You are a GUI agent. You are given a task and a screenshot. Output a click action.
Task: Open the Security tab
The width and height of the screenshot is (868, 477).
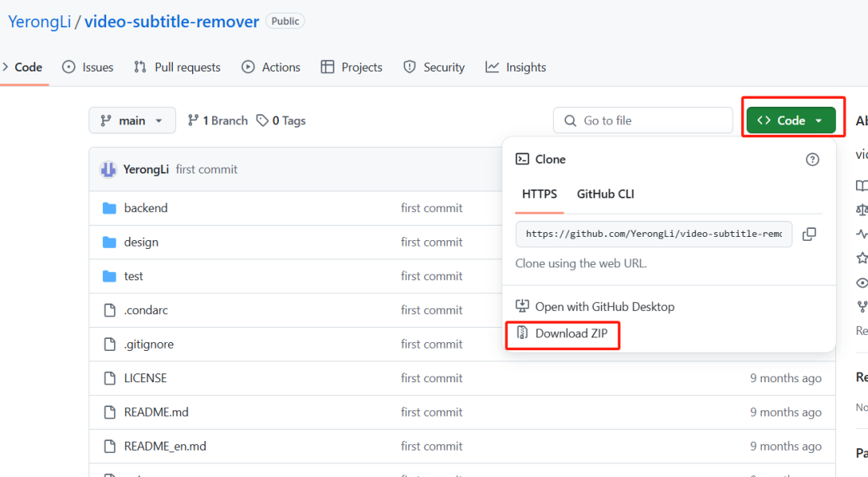click(434, 67)
